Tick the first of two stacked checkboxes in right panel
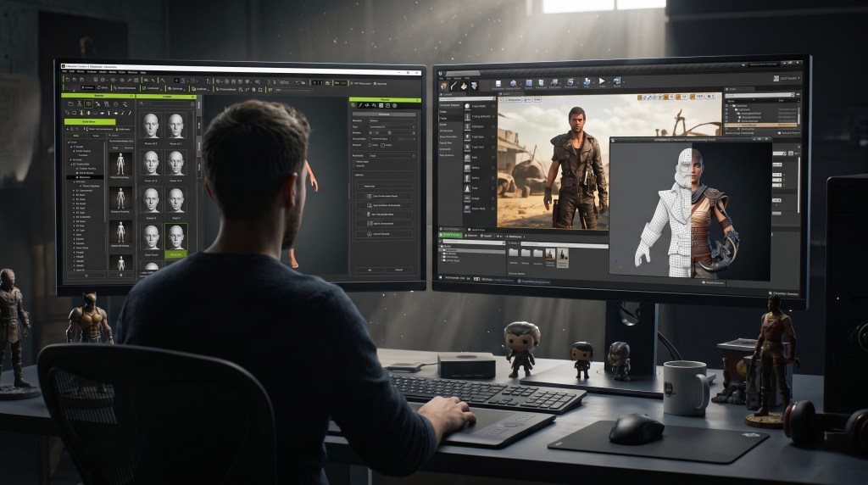 [x=354, y=162]
